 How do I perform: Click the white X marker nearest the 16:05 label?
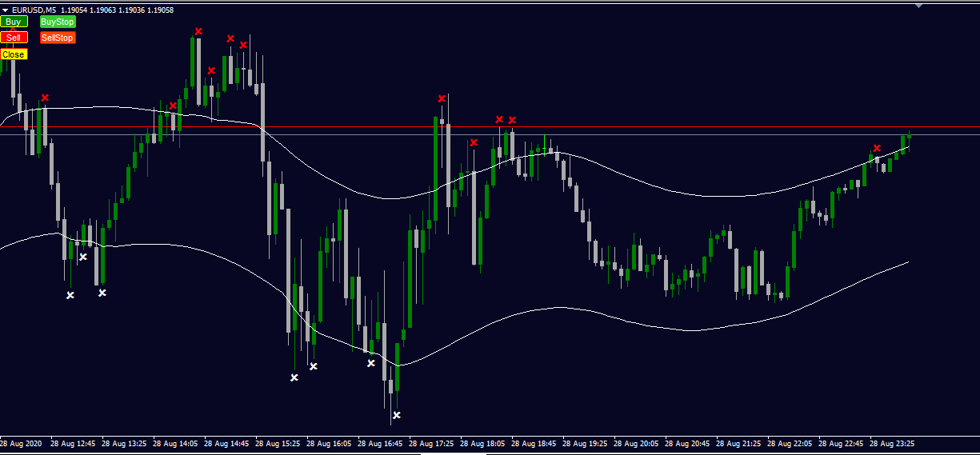coord(314,366)
